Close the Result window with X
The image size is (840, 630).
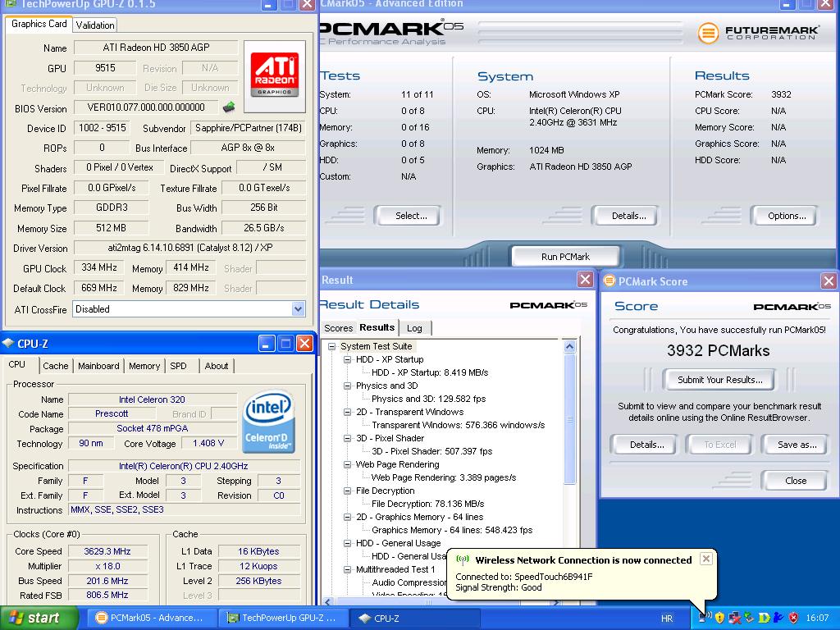pos(585,279)
